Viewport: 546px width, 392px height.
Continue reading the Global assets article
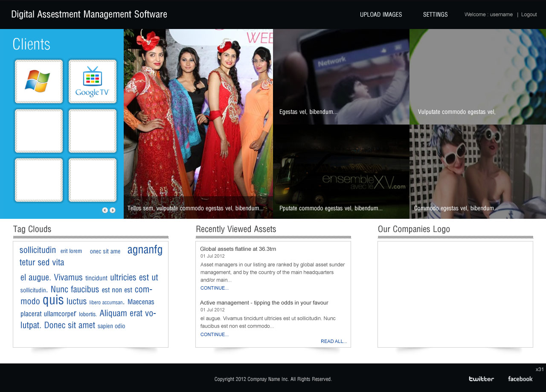215,288
